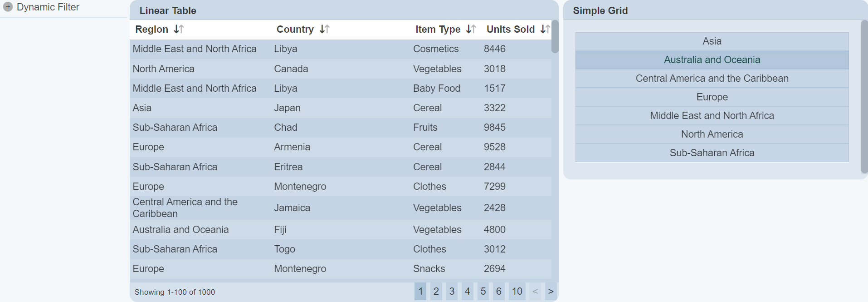Go to page 3 of table
868x302 pixels.
[x=452, y=292]
